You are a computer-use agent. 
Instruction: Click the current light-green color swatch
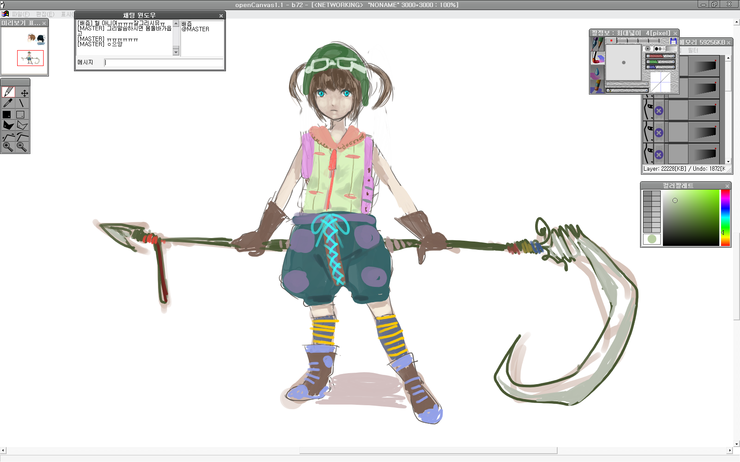tap(652, 239)
